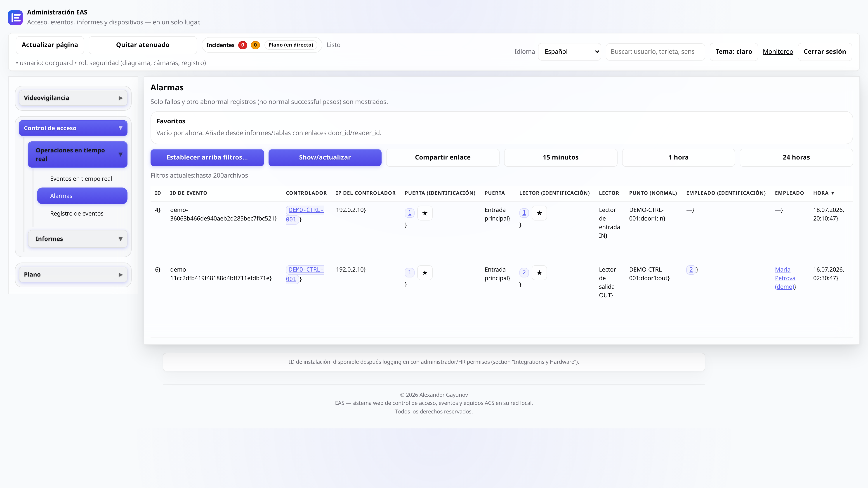Click the red incidents counter badge
This screenshot has width=868, height=488.
pos(243,45)
